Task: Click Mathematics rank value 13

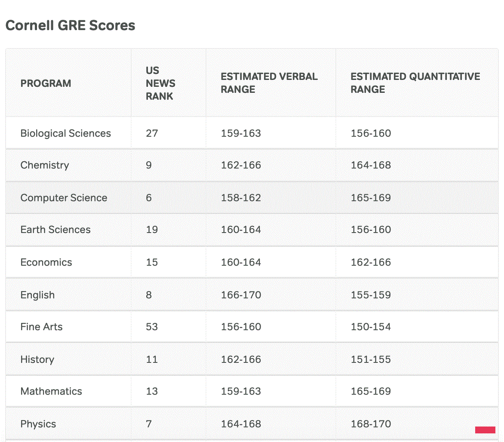Action: pos(152,391)
